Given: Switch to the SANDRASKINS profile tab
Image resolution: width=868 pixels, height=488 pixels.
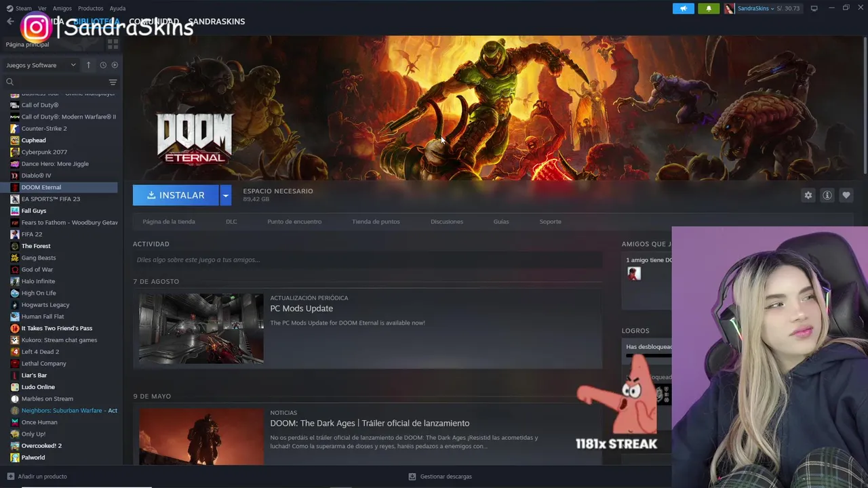Looking at the screenshot, I should coord(216,21).
